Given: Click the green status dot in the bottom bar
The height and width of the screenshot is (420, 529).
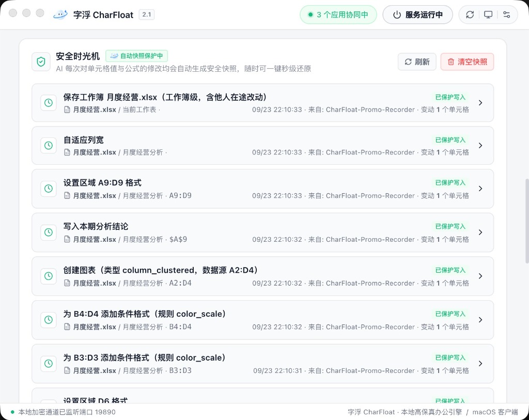Looking at the screenshot, I should (12, 412).
